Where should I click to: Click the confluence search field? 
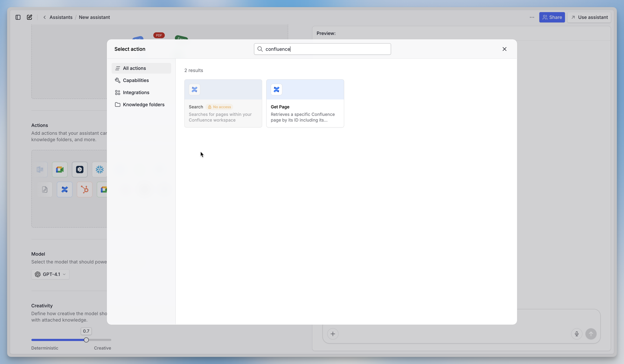[322, 49]
